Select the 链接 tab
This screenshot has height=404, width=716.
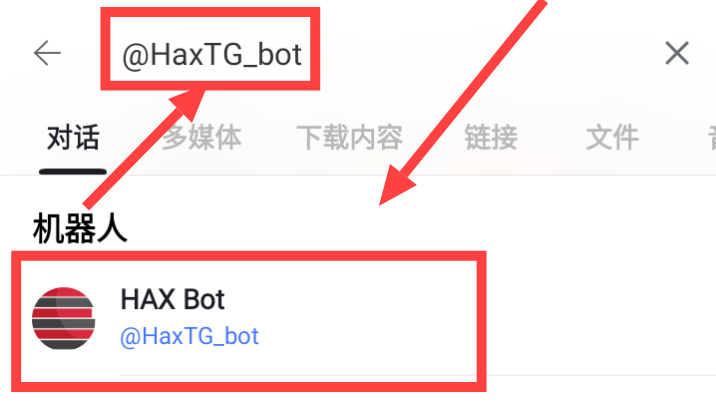(x=491, y=137)
